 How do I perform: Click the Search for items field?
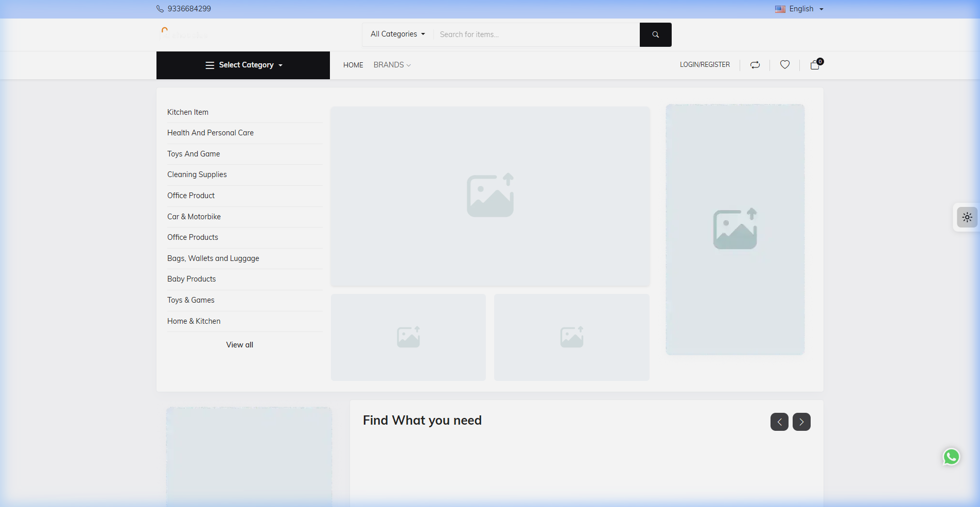[x=535, y=34]
